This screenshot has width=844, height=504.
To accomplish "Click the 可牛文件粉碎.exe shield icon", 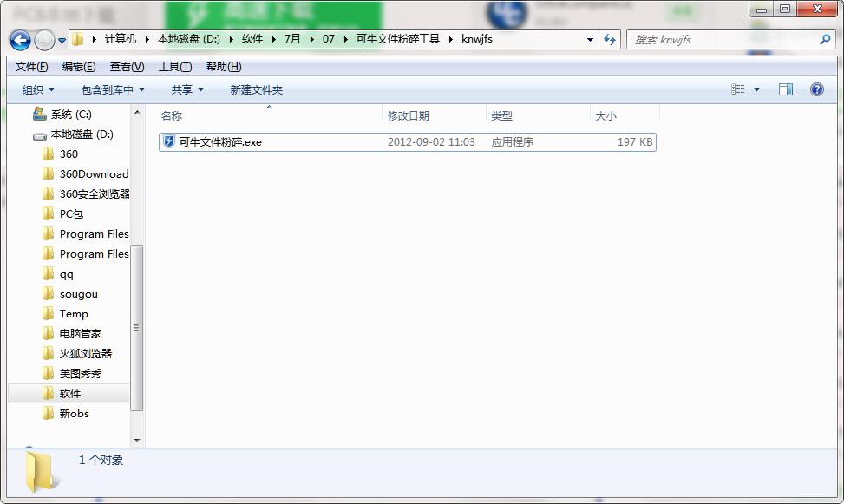I will pos(169,141).
